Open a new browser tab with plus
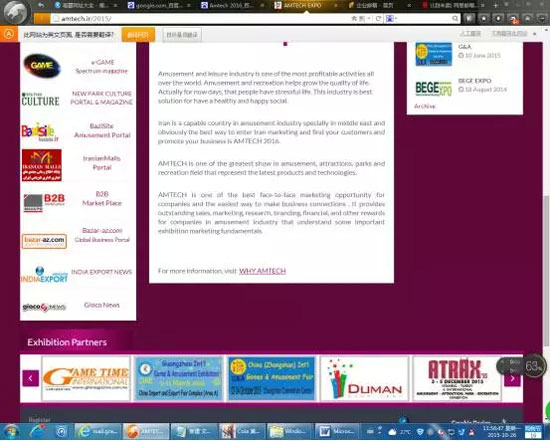 point(495,6)
